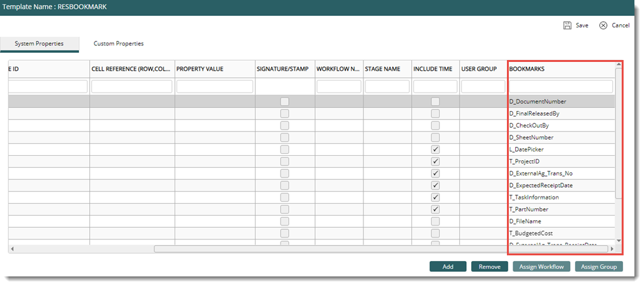644x286 pixels.
Task: Click the horizontal scrollbar left arrow
Action: pos(11,248)
